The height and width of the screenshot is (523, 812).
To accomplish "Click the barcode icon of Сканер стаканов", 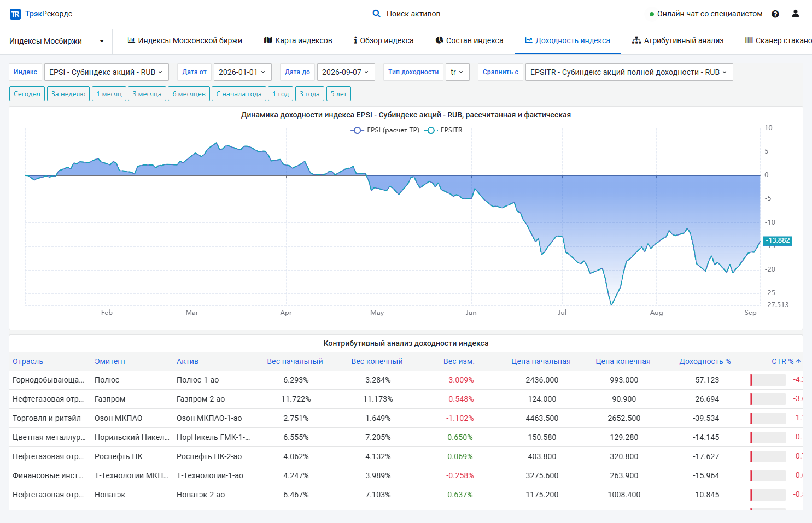I will [749, 40].
